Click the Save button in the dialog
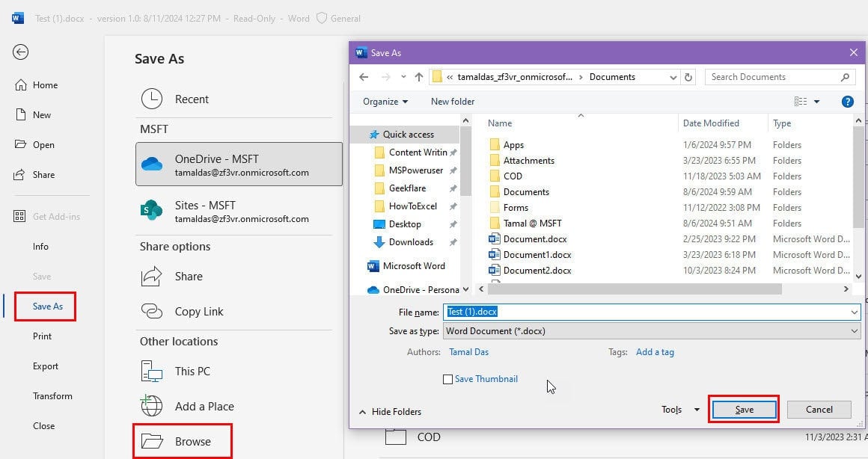The image size is (868, 459). click(x=744, y=410)
